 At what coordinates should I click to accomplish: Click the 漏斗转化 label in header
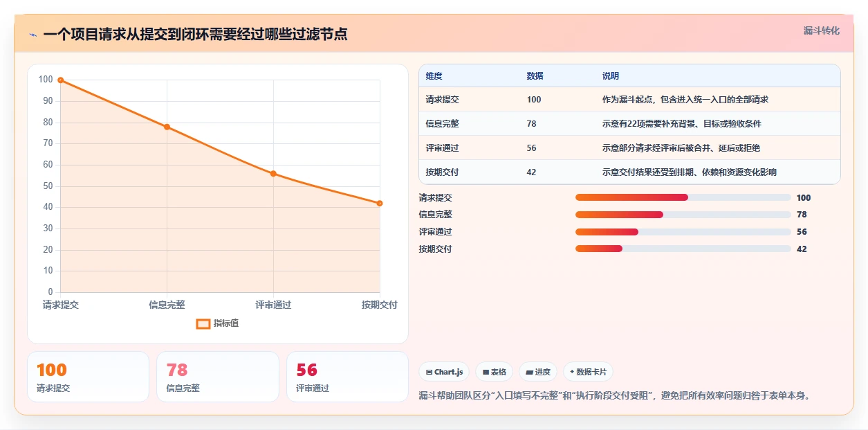(x=821, y=30)
